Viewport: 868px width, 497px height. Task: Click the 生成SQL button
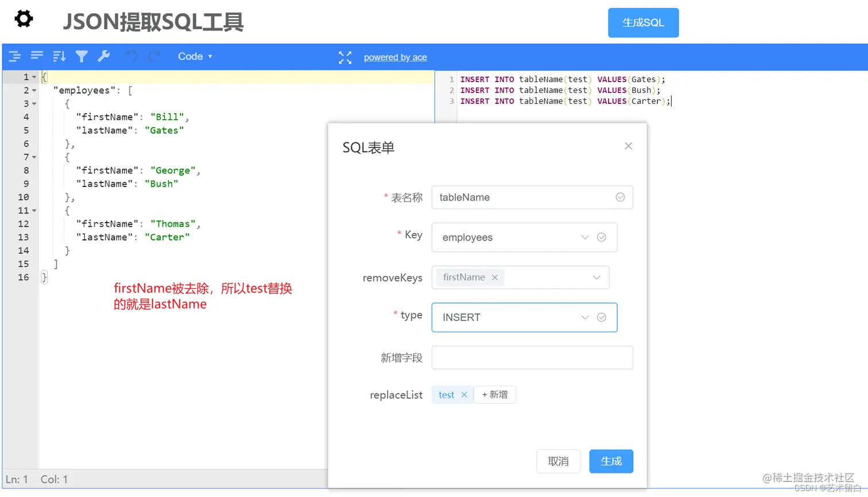pyautogui.click(x=644, y=22)
